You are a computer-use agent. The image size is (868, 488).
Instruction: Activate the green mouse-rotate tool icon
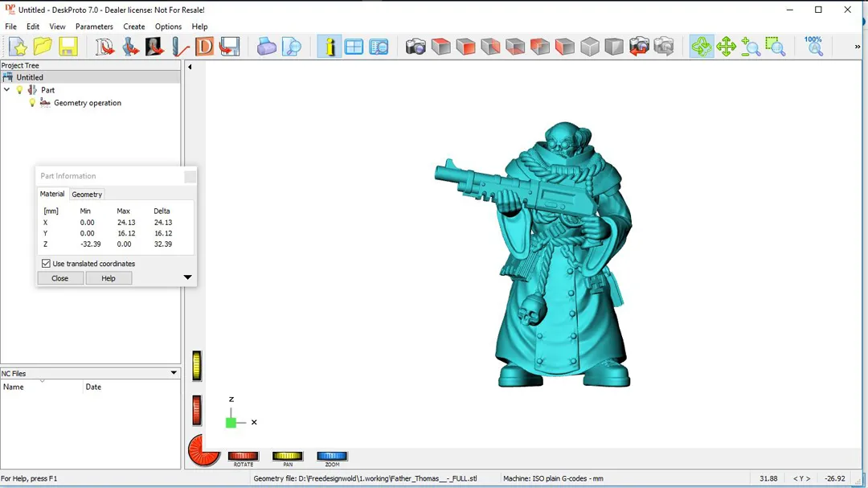(x=702, y=47)
